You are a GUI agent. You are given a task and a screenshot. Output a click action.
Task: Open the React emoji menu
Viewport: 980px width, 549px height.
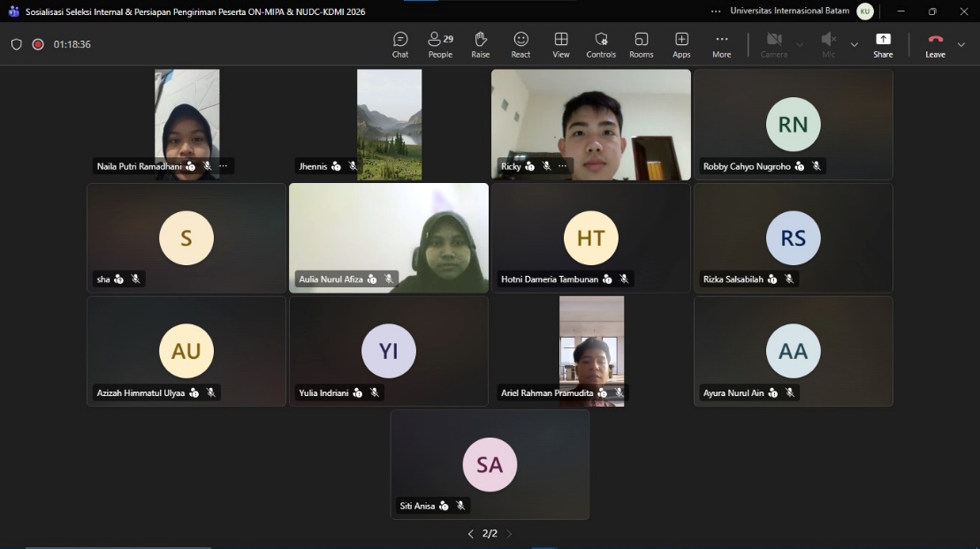(x=520, y=44)
